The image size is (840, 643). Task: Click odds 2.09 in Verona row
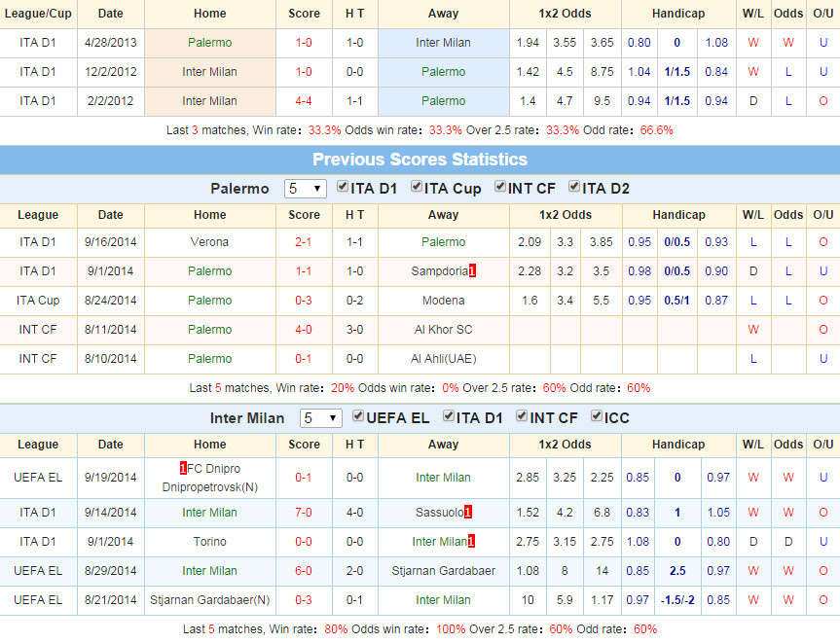(x=530, y=242)
